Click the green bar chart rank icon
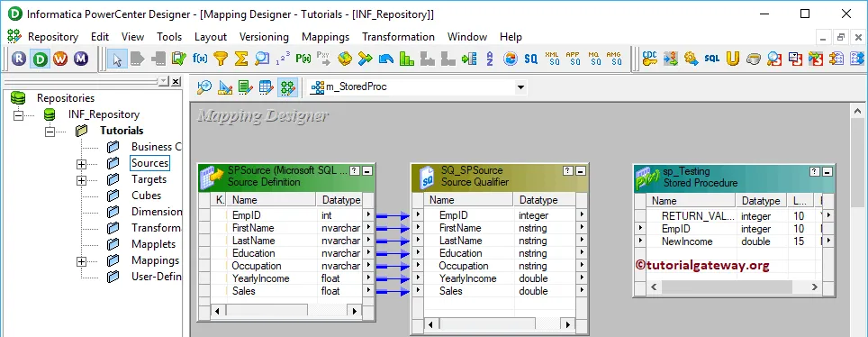The height and width of the screenshot is (337, 868). pos(407,59)
